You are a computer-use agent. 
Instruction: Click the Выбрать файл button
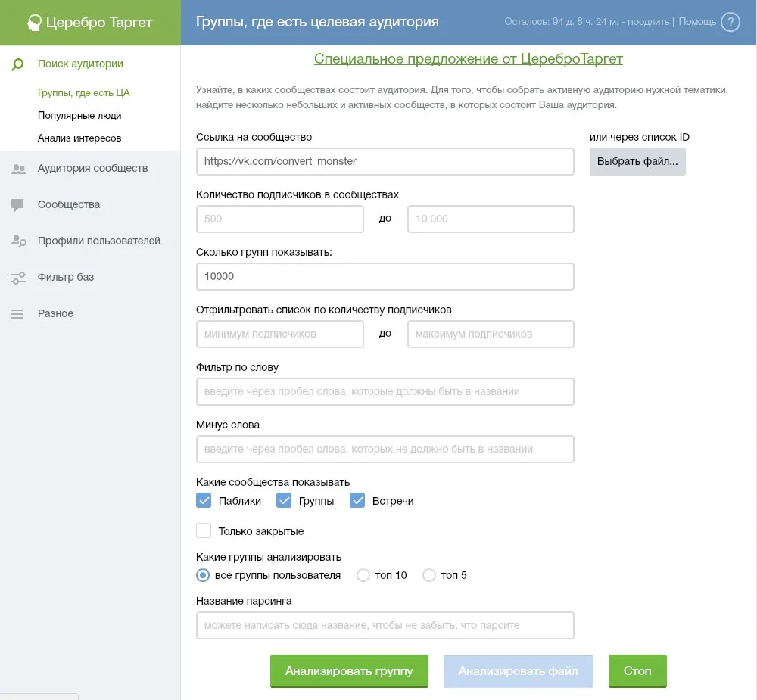(637, 162)
